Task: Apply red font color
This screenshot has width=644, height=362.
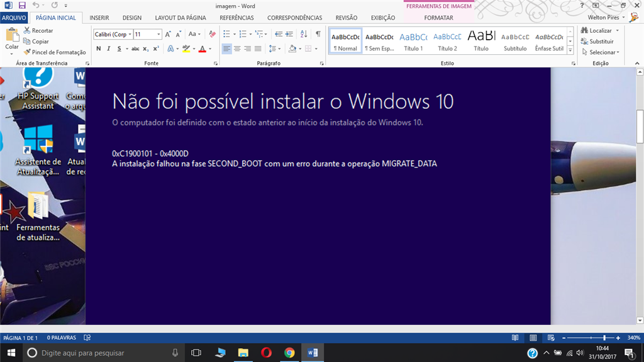Action: tap(202, 48)
